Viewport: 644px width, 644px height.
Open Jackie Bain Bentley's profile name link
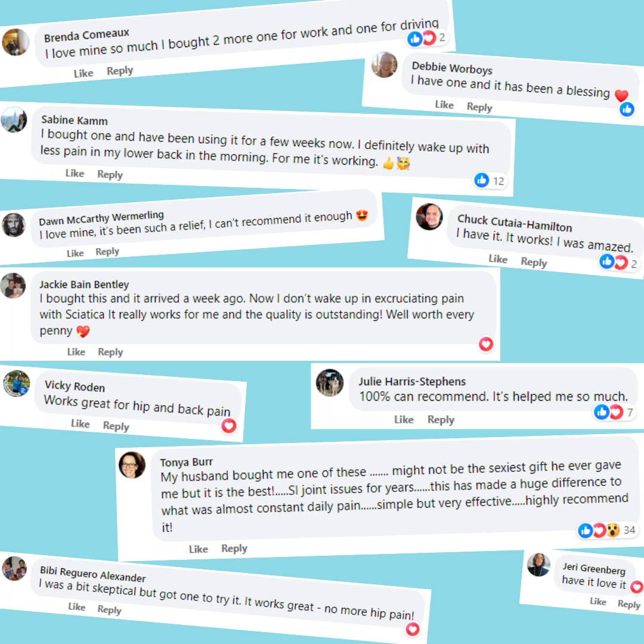84,284
